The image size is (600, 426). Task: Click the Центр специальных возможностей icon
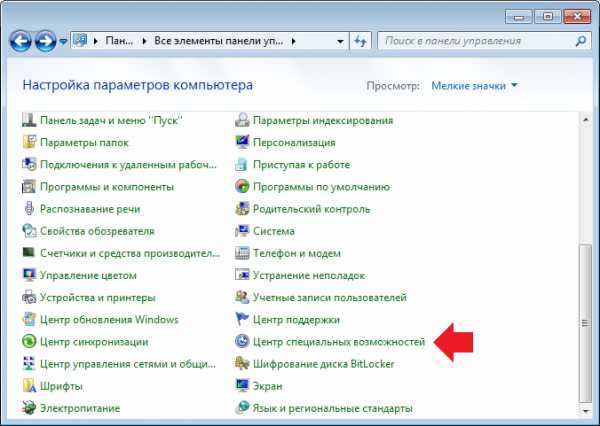pos(242,341)
